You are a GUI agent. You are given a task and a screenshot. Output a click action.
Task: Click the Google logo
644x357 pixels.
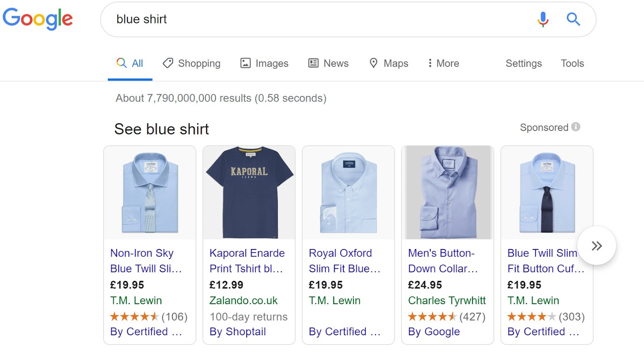tap(38, 19)
